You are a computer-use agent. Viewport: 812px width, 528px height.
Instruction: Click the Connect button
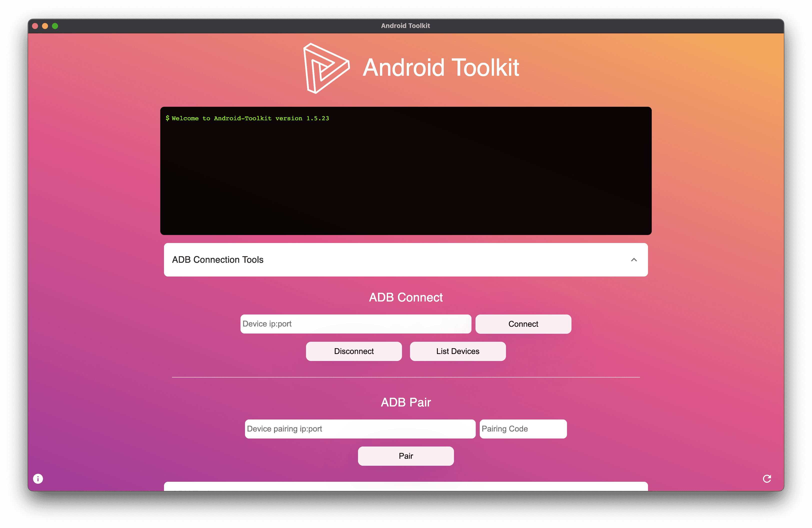coord(523,324)
